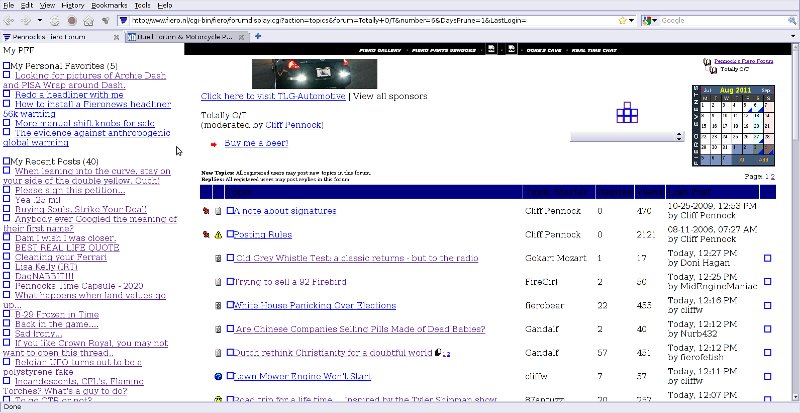Reload the page with the refresh icon
The image size is (800, 413).
(x=55, y=21)
